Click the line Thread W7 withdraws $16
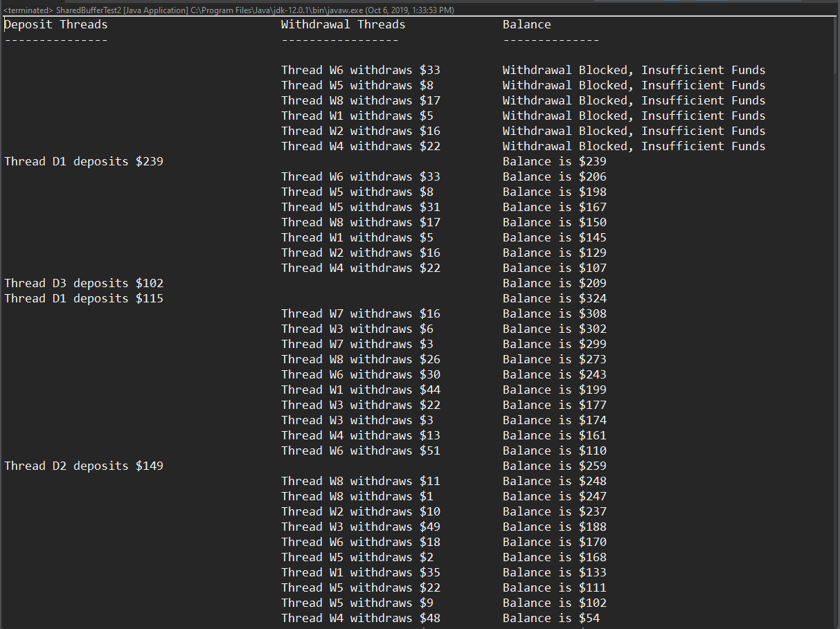The height and width of the screenshot is (629, 840). pyautogui.click(x=360, y=314)
